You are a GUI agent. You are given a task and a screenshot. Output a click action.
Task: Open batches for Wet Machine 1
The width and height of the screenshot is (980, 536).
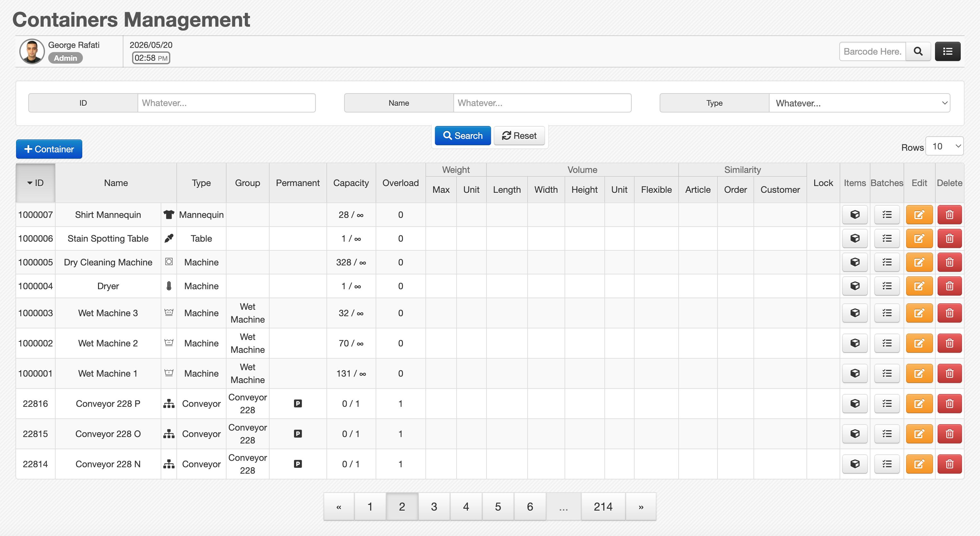pyautogui.click(x=887, y=374)
